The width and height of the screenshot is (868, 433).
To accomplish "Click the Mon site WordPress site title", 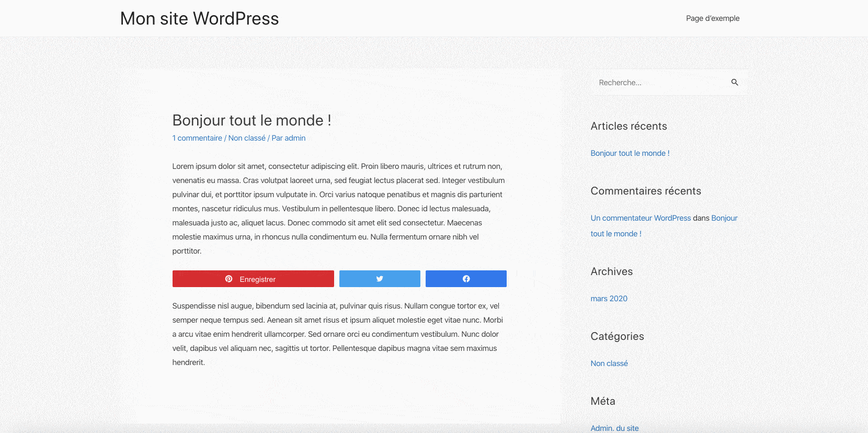I will [x=199, y=19].
